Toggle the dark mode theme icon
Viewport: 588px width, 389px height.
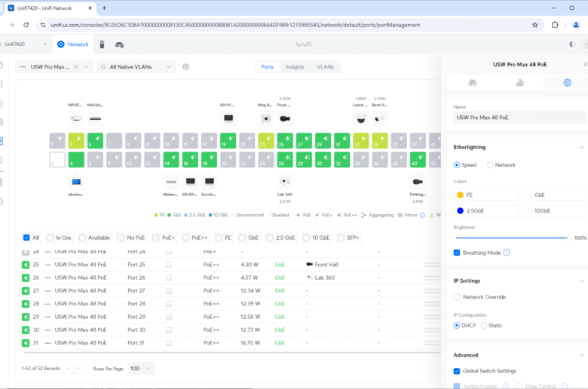click(572, 44)
